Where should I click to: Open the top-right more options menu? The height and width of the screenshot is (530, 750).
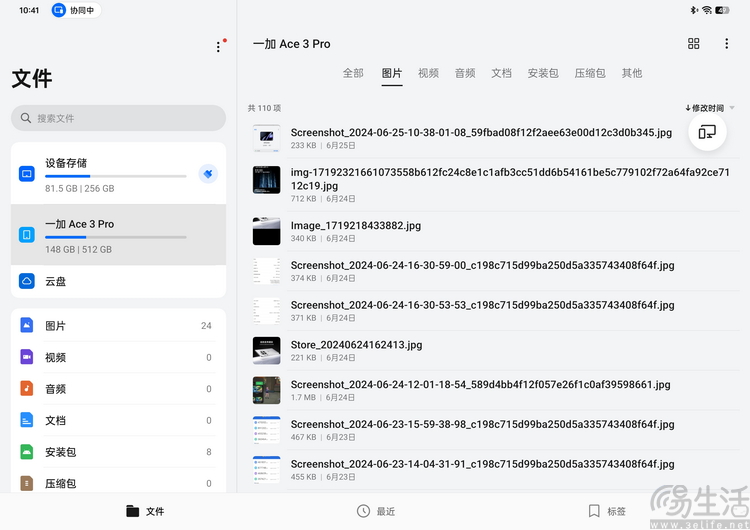coord(727,44)
